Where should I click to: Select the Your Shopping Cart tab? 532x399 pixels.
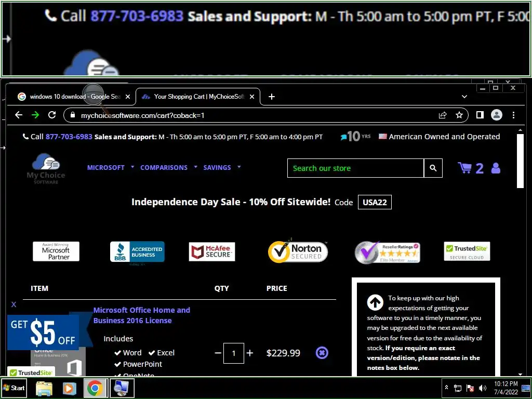pos(198,97)
